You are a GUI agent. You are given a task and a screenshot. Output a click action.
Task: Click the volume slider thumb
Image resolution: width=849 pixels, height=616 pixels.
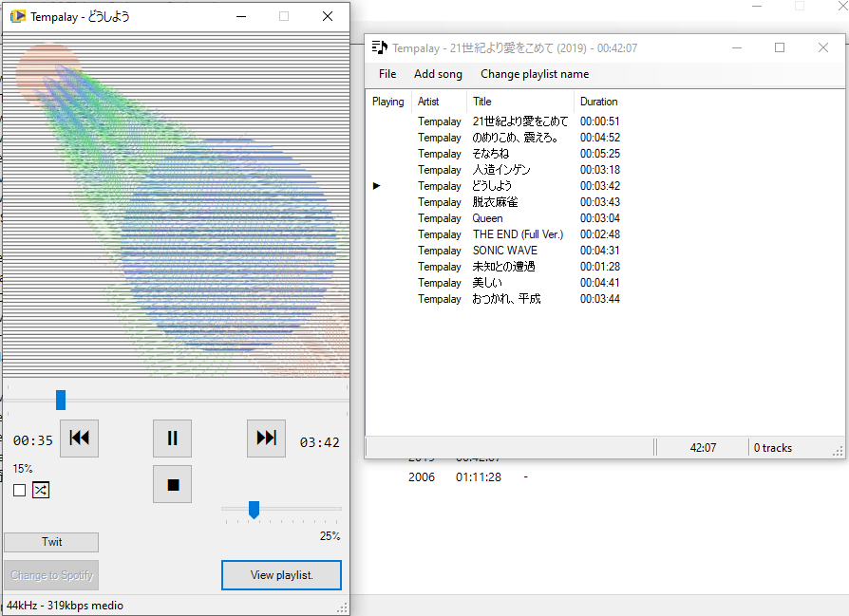(254, 510)
